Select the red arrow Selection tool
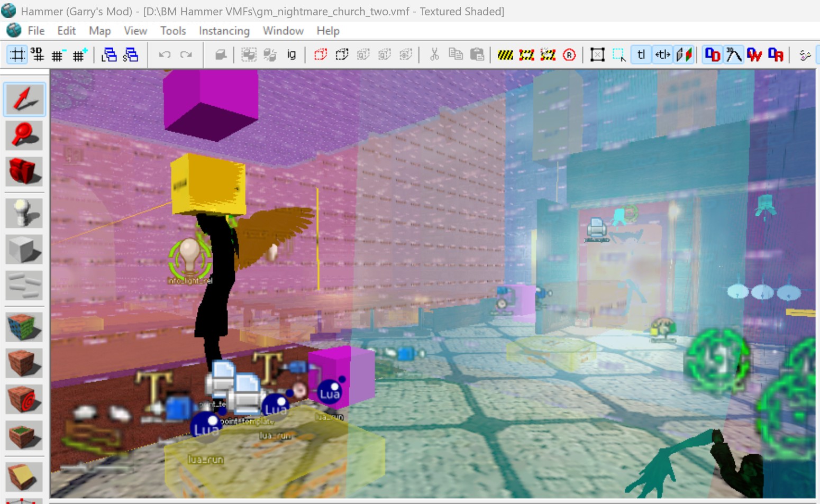 [x=24, y=99]
